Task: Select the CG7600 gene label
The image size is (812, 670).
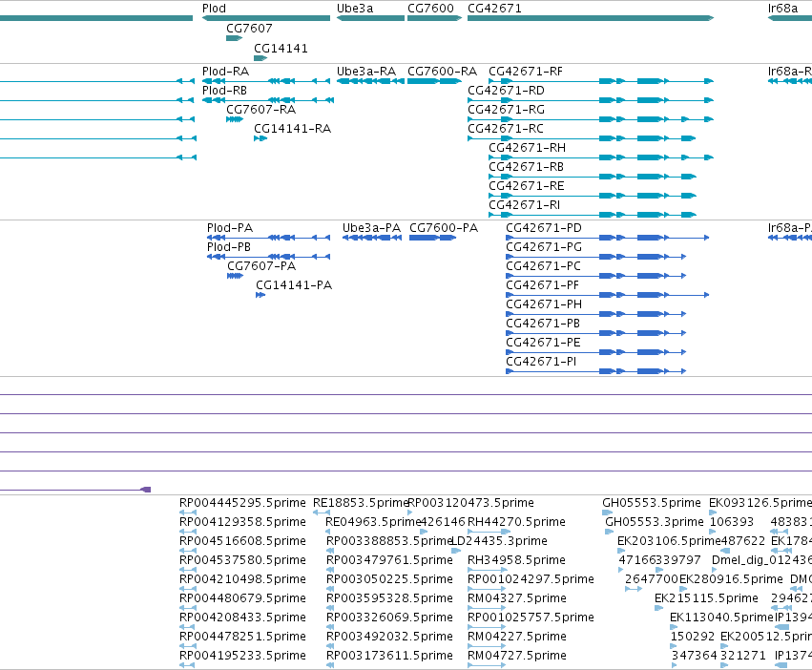Action: pos(430,9)
